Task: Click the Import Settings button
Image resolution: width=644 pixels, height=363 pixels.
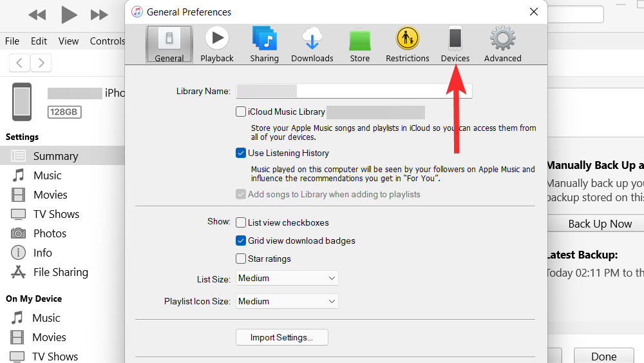Action: point(281,337)
